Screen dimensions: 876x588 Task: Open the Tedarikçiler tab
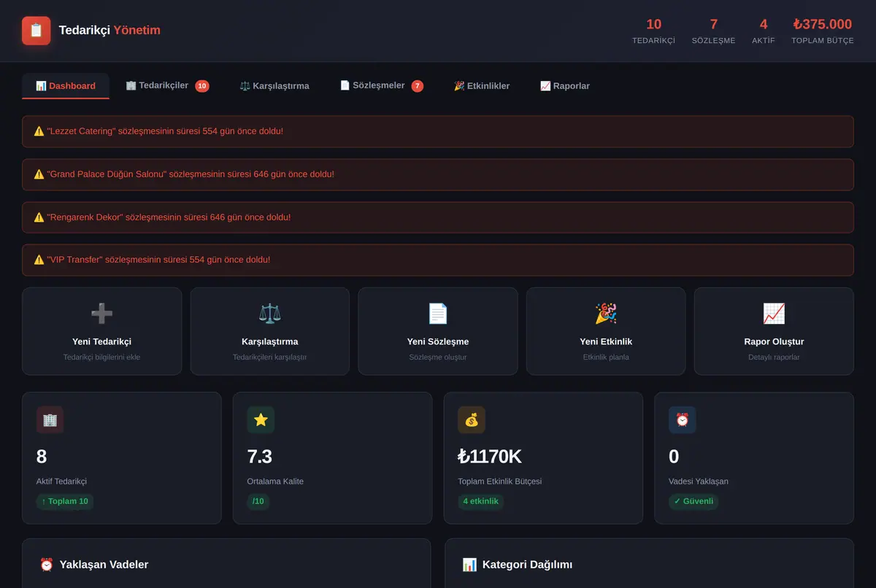click(167, 86)
